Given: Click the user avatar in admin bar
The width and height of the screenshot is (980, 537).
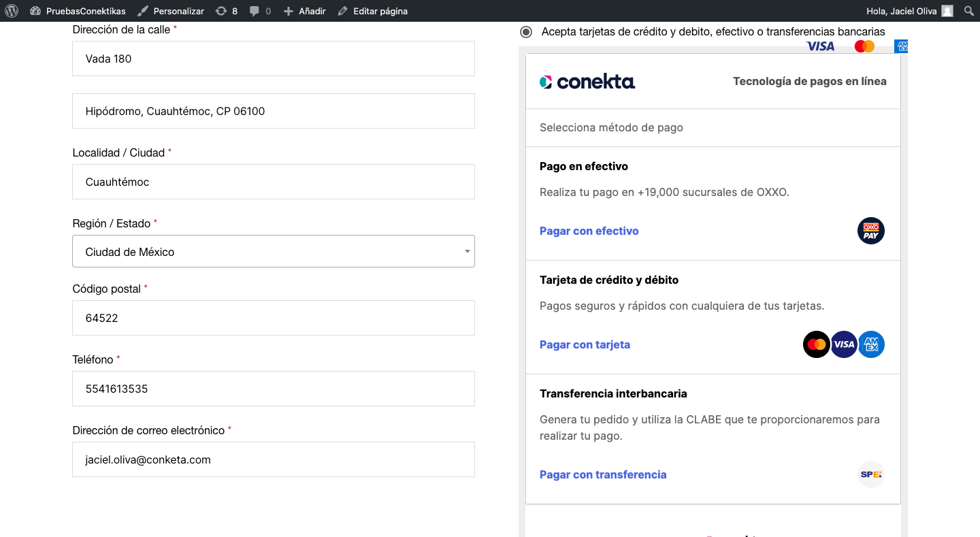Looking at the screenshot, I should tap(947, 11).
